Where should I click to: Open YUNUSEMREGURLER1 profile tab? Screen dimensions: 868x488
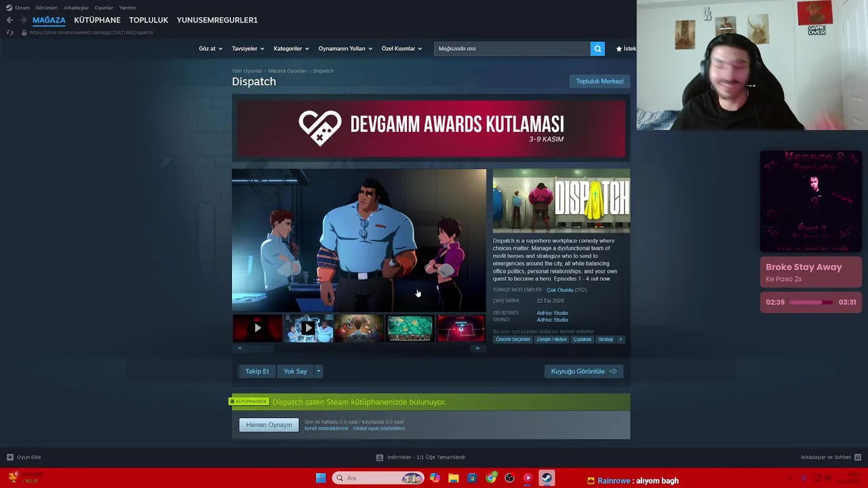[217, 20]
